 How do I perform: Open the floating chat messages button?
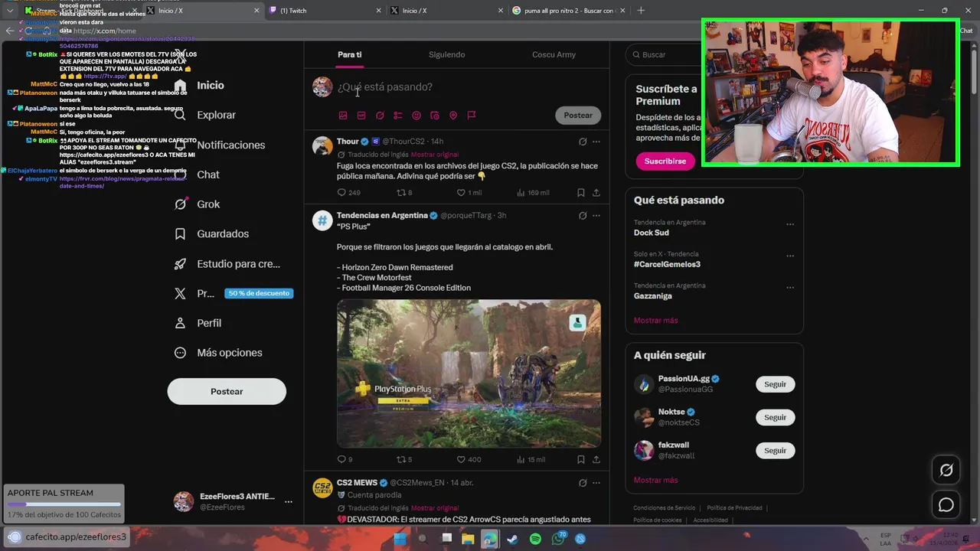point(946,505)
